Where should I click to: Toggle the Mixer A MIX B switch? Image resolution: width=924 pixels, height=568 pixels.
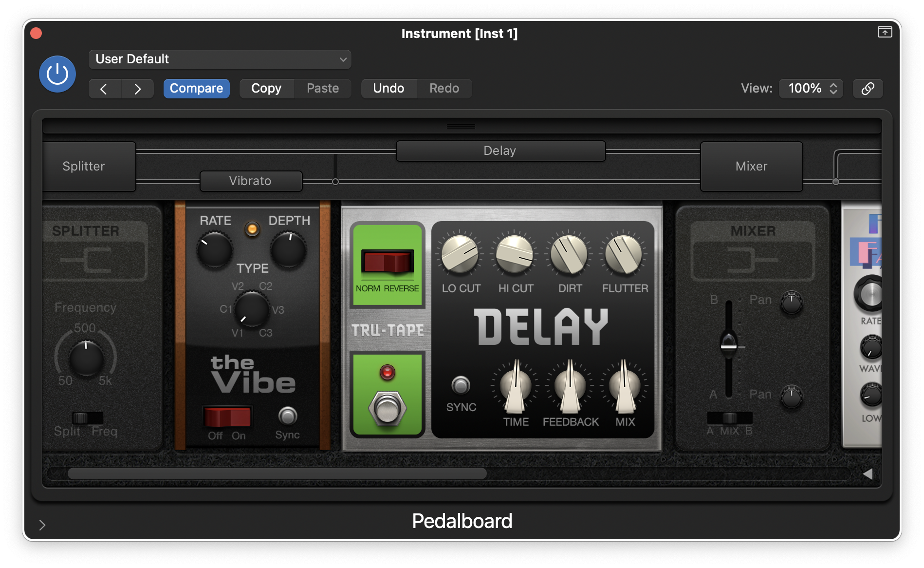pyautogui.click(x=730, y=418)
